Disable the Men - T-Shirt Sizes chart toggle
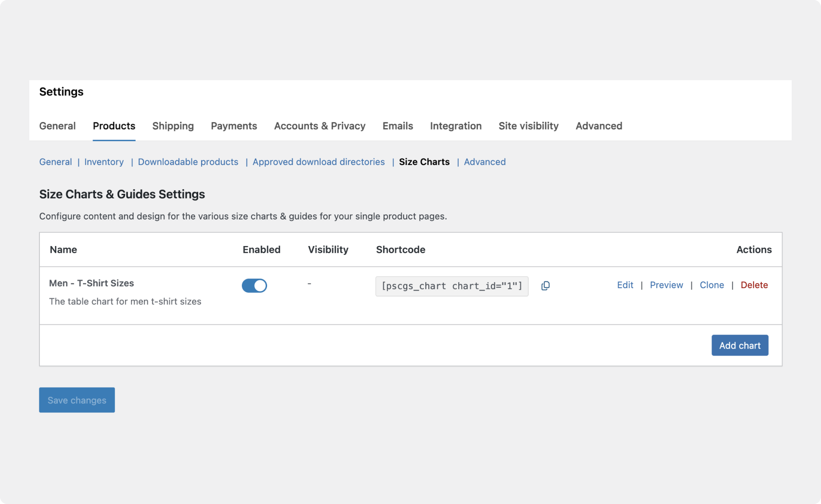The image size is (821, 504). click(254, 285)
